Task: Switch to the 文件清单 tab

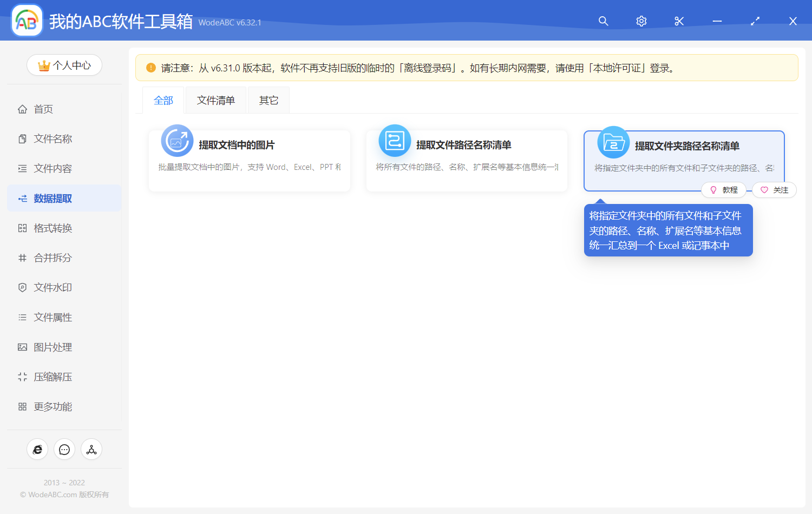Action: click(215, 100)
